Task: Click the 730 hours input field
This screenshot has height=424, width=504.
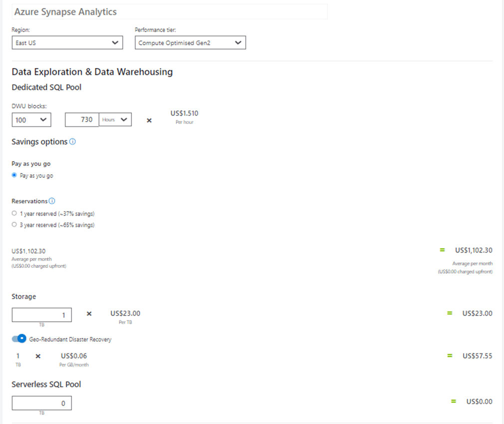Action: pyautogui.click(x=82, y=119)
